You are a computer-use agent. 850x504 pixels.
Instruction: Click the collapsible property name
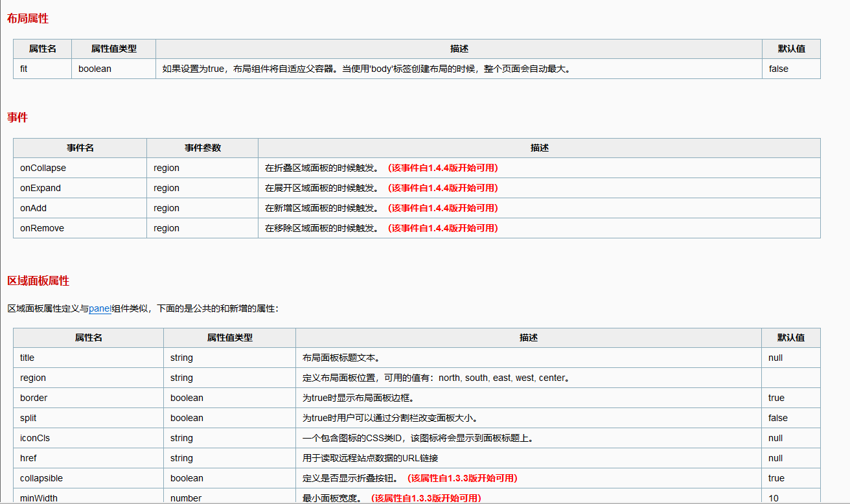pos(41,478)
